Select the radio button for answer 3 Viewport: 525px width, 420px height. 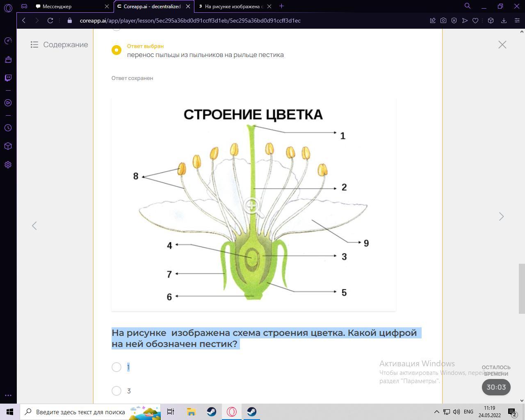point(116,391)
